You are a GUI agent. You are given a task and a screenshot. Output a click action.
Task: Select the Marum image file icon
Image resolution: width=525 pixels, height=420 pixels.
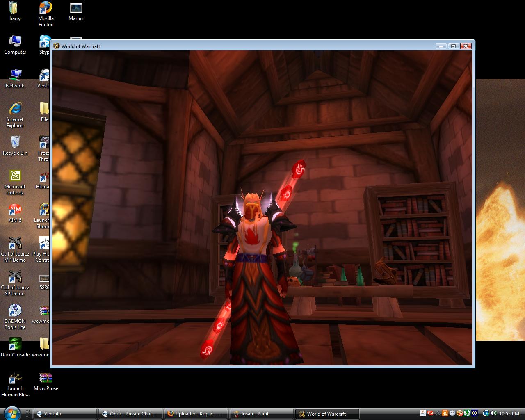76,11
